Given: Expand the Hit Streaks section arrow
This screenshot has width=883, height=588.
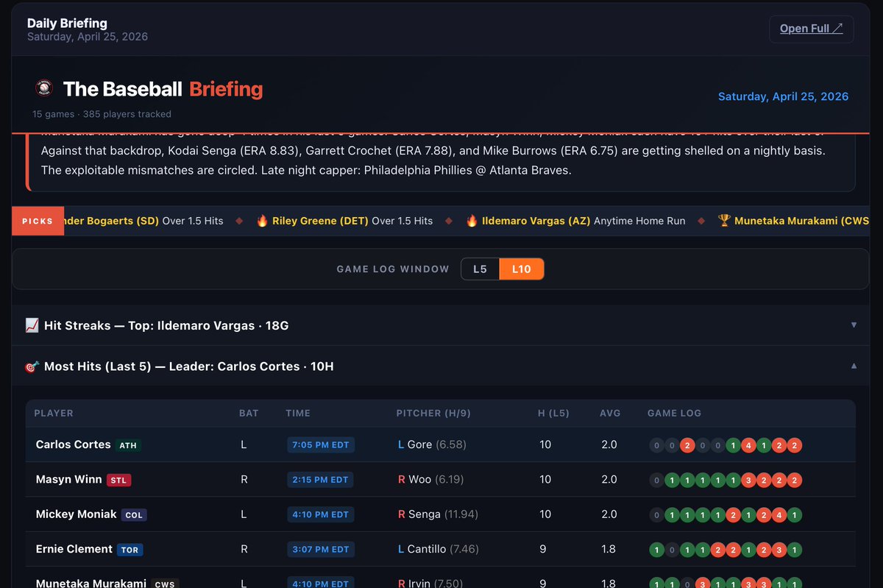Looking at the screenshot, I should (x=854, y=325).
